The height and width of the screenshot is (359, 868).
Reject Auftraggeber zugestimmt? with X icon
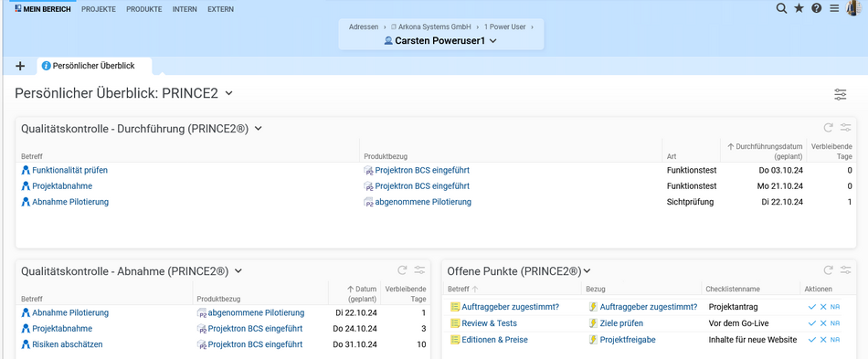point(823,307)
